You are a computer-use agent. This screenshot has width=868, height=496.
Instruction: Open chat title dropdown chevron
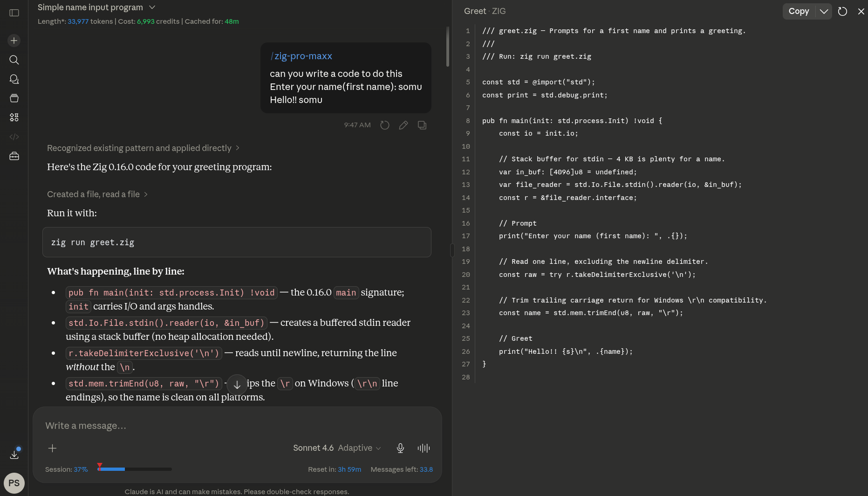[x=152, y=7]
